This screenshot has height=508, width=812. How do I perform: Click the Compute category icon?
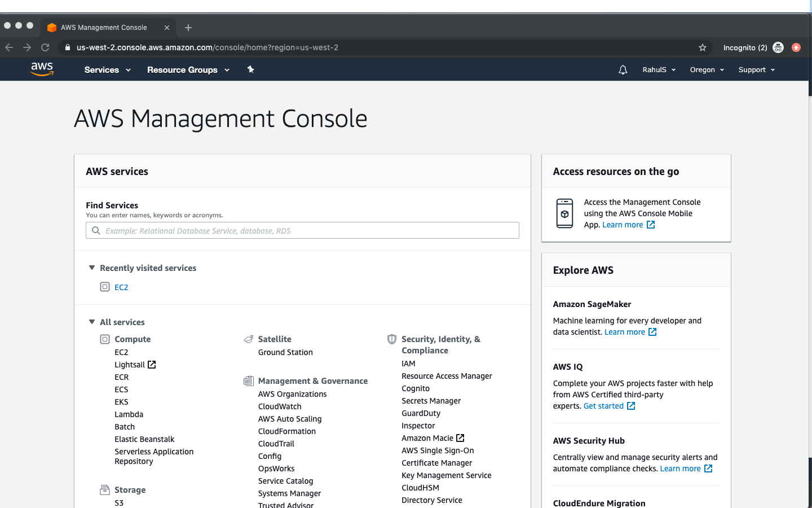[105, 339]
